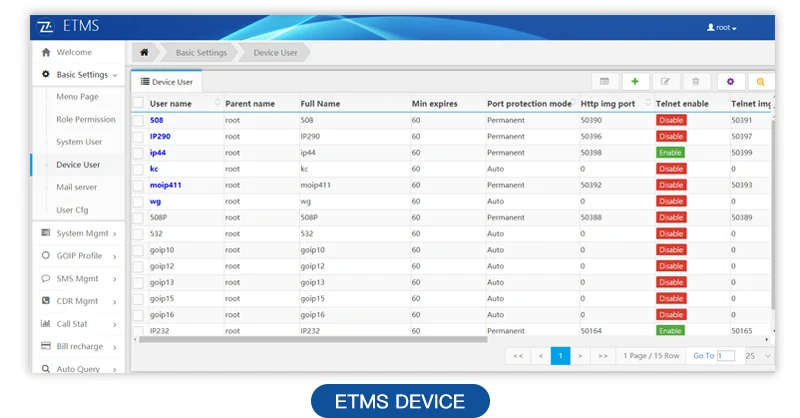Click the orange magnifier search icon
Viewport: 800px width, 418px height.
[761, 81]
